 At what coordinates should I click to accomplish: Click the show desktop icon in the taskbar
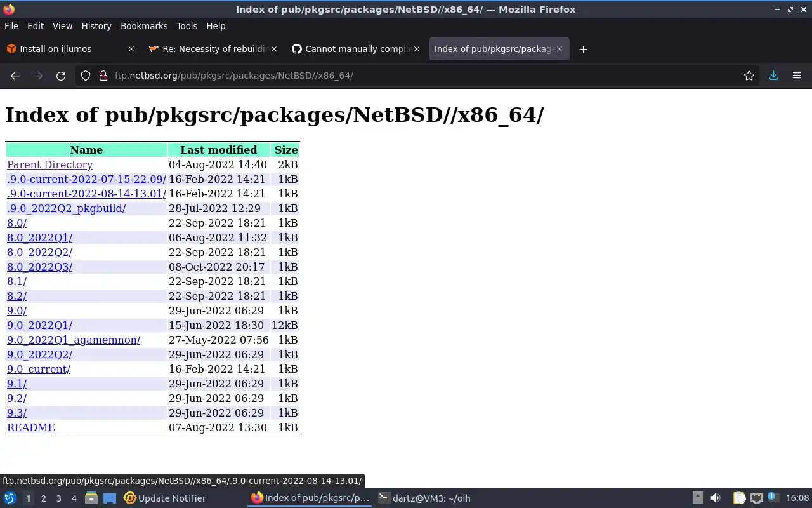110,498
